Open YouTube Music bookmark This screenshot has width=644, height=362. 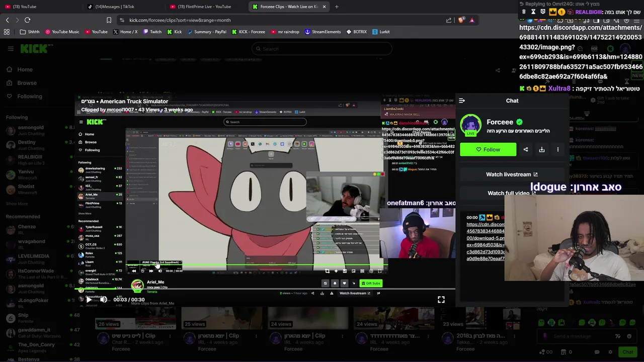(x=62, y=32)
